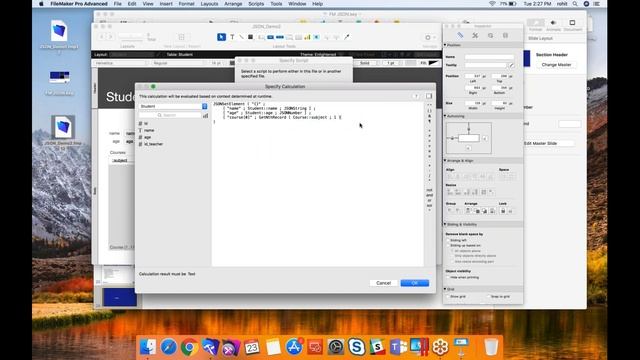Click the Edit Master Slide button

coord(548,143)
